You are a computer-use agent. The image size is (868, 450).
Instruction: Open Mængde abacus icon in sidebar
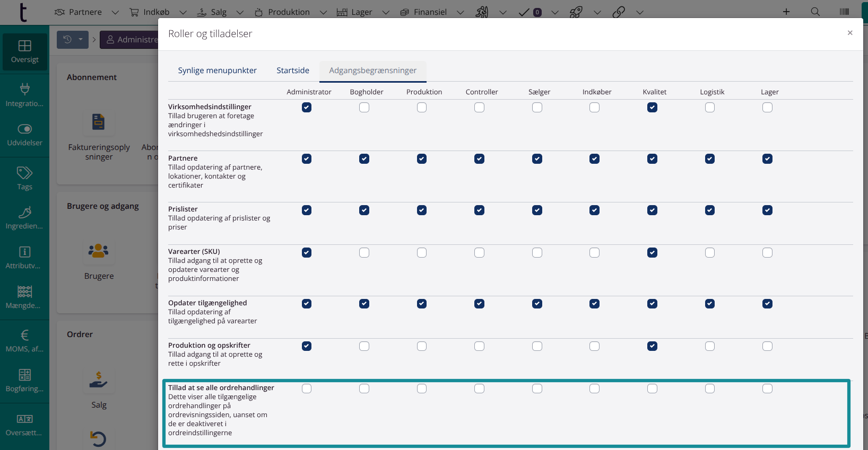[24, 292]
